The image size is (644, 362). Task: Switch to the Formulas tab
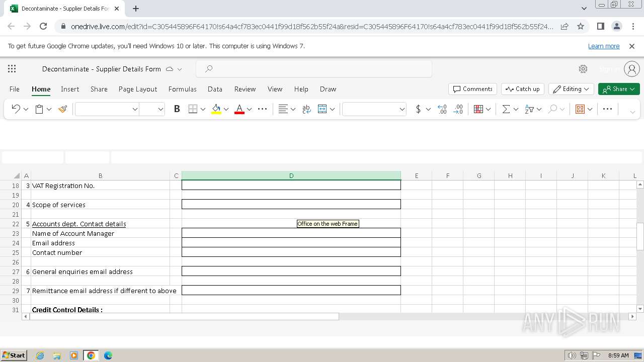[183, 89]
